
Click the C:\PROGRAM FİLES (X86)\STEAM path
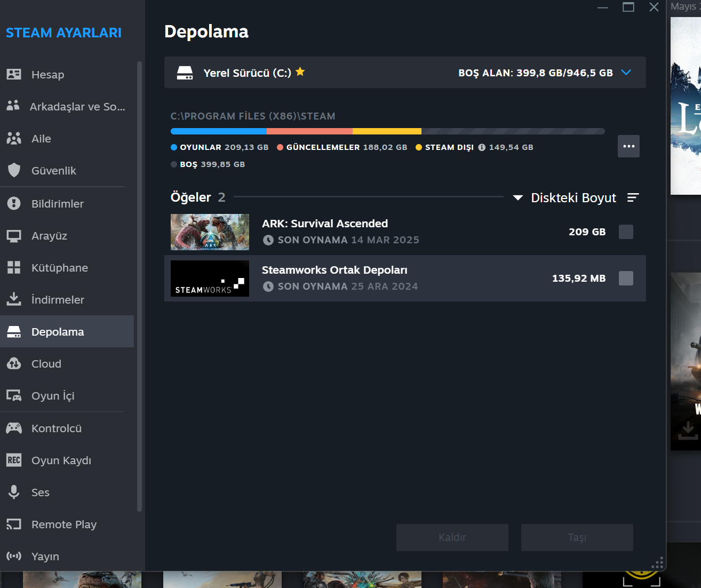pyautogui.click(x=253, y=116)
